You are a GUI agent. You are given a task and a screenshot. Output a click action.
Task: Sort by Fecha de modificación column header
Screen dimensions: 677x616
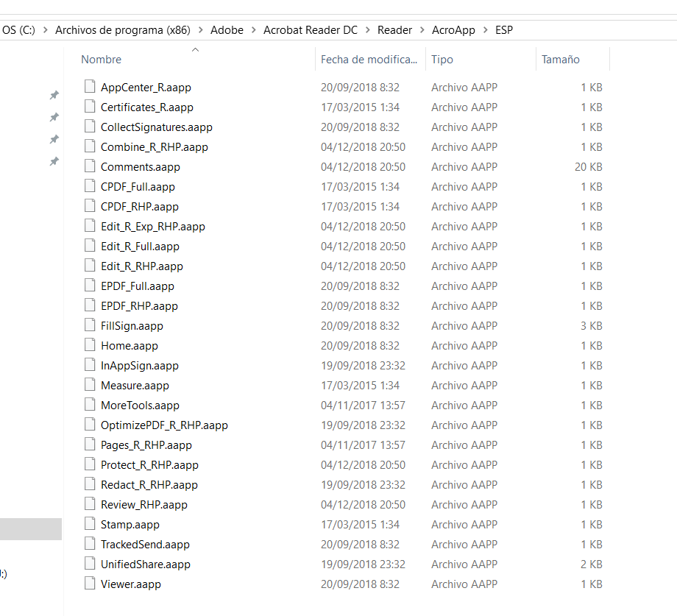click(x=369, y=60)
